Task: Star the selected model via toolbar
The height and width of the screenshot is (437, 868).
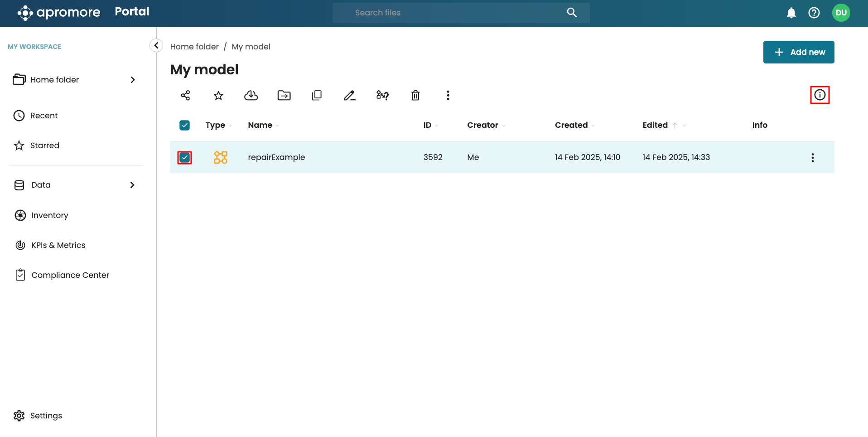Action: (218, 95)
